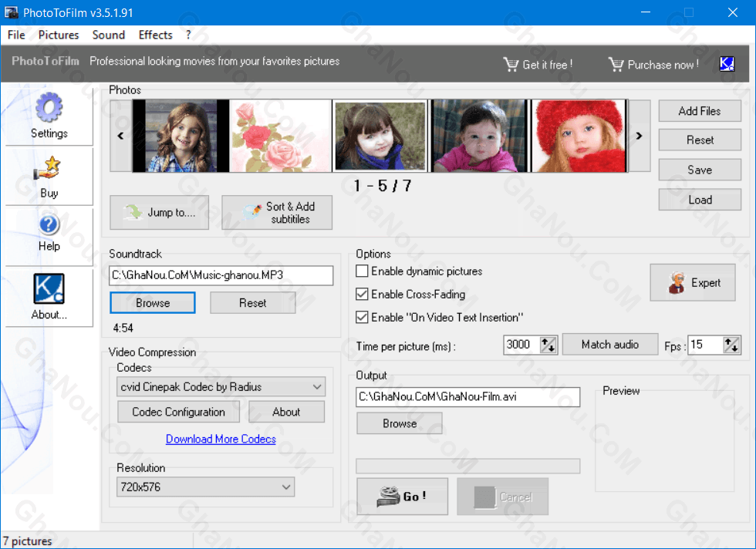The image size is (756, 549).
Task: Click the 1 - 5 / 7 photo counter
Action: [x=383, y=186]
